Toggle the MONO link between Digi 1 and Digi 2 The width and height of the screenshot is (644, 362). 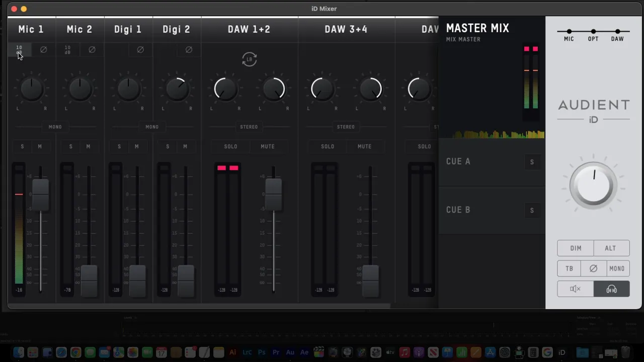tap(152, 127)
